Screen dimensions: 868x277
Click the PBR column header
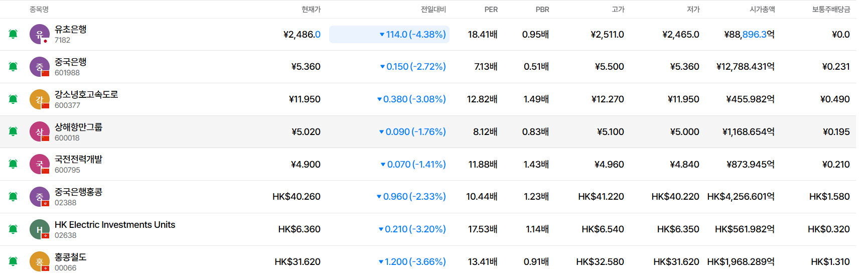click(542, 10)
